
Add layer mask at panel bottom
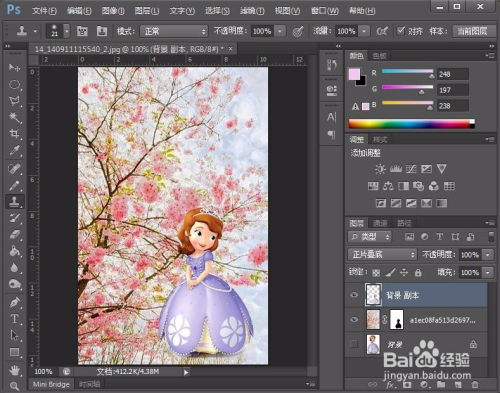click(407, 385)
